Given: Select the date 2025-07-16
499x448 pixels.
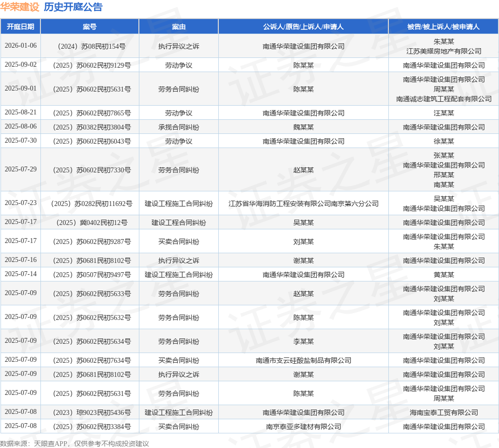Looking at the screenshot, I should pos(20,260).
